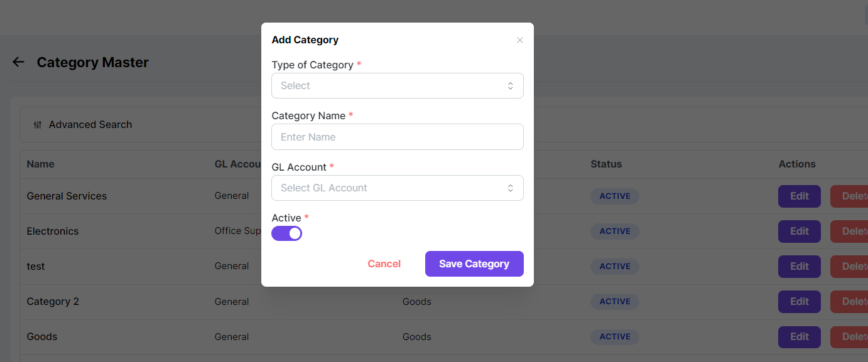The width and height of the screenshot is (868, 362).
Task: Click the Status column header
Action: point(606,164)
